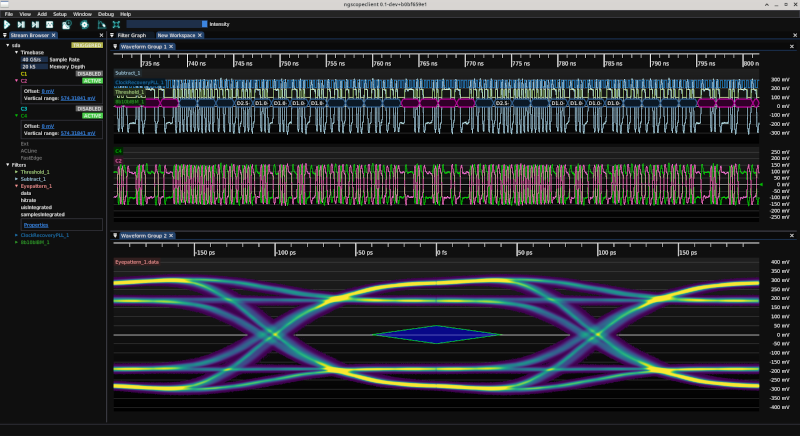Viewport: 800px width, 436px height.
Task: Collapse the C4 channel node
Action: point(16,116)
